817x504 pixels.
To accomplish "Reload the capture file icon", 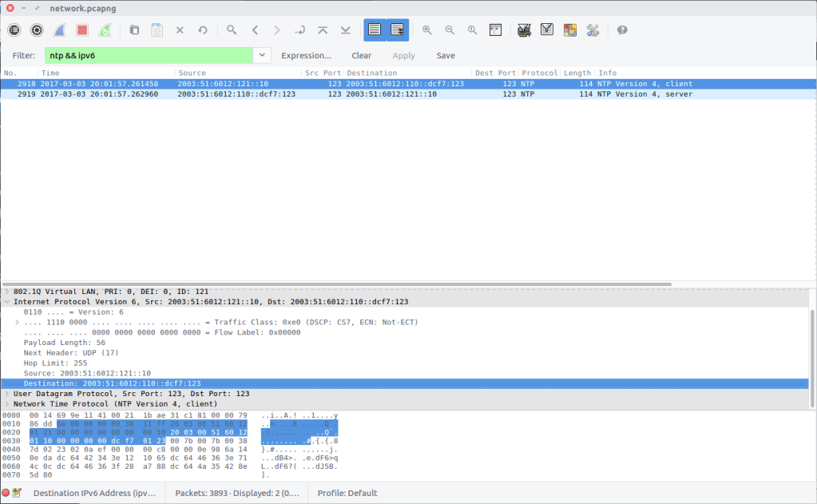I will point(203,30).
